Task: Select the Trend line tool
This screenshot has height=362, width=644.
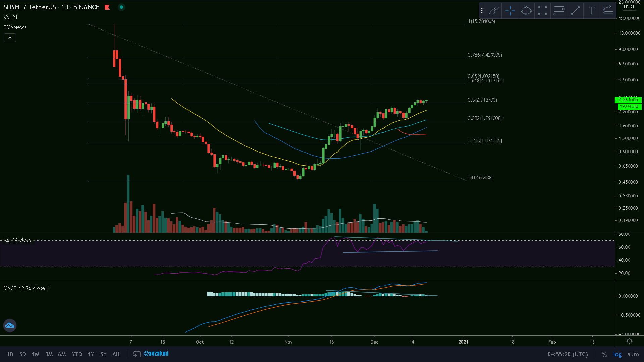Action: pos(575,11)
